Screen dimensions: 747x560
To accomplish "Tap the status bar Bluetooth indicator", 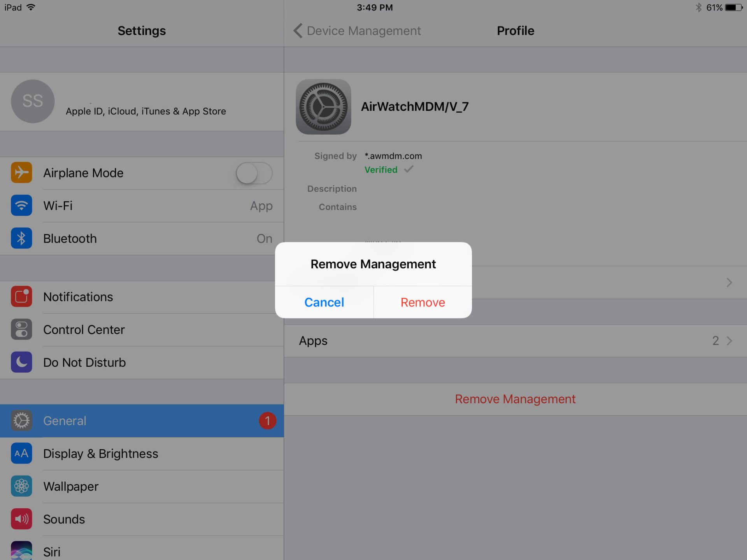I will tap(698, 7).
